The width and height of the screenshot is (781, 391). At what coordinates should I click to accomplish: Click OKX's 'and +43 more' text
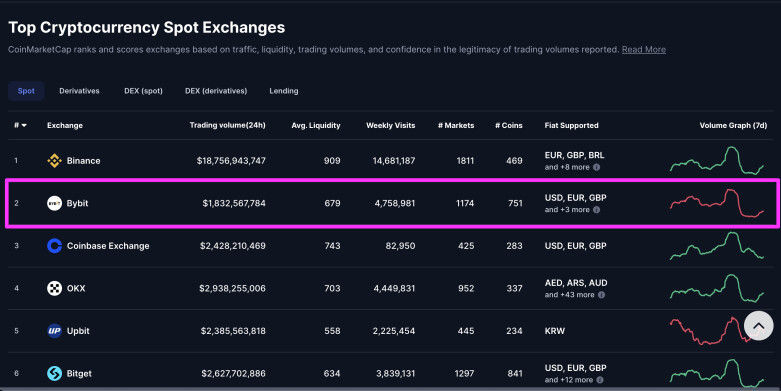point(569,295)
